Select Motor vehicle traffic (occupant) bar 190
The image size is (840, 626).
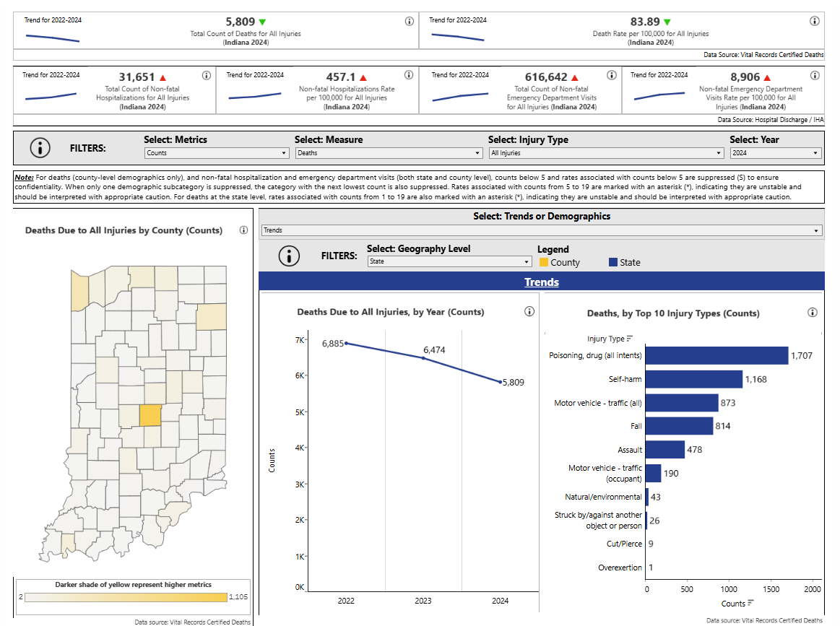654,474
